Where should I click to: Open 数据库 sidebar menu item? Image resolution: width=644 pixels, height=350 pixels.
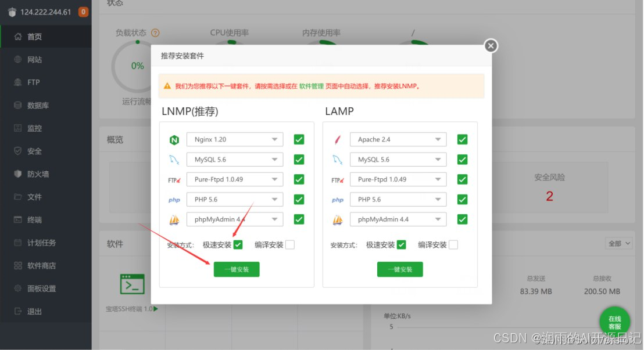point(46,105)
